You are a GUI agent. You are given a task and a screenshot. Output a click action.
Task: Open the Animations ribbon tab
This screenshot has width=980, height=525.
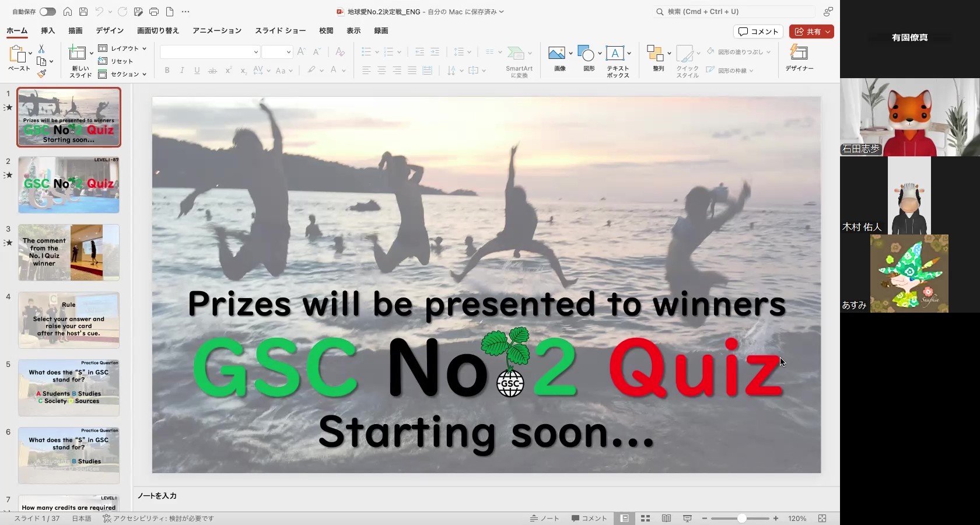(217, 30)
